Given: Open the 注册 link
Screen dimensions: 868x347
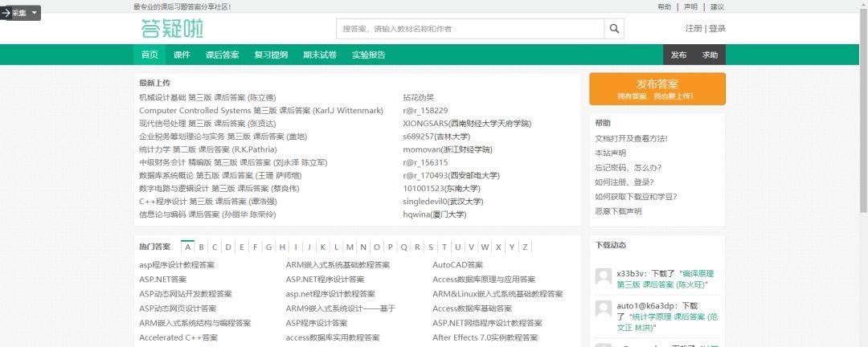Looking at the screenshot, I should tap(694, 28).
